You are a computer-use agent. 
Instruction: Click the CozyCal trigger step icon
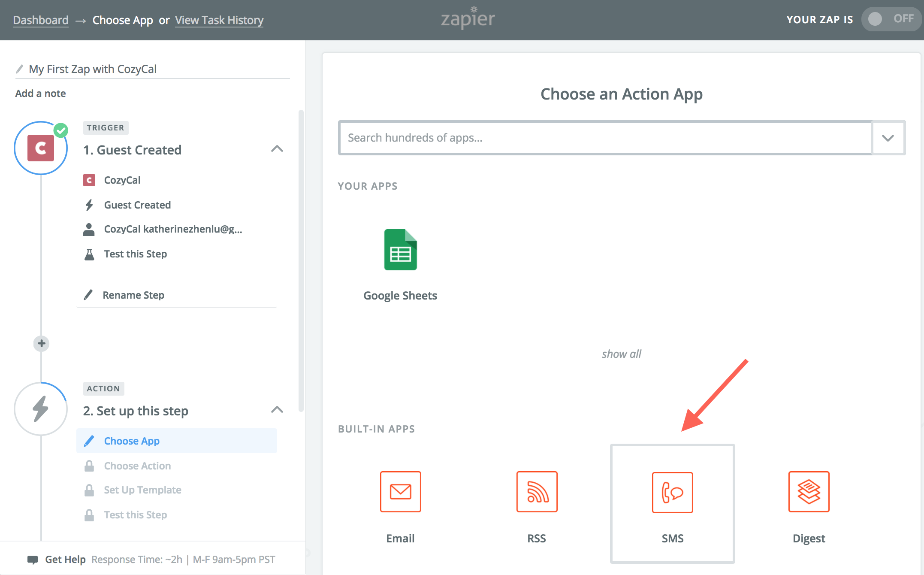(x=41, y=148)
